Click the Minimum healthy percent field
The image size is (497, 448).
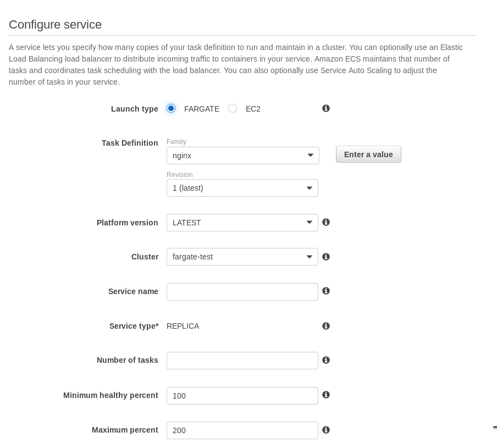242,396
